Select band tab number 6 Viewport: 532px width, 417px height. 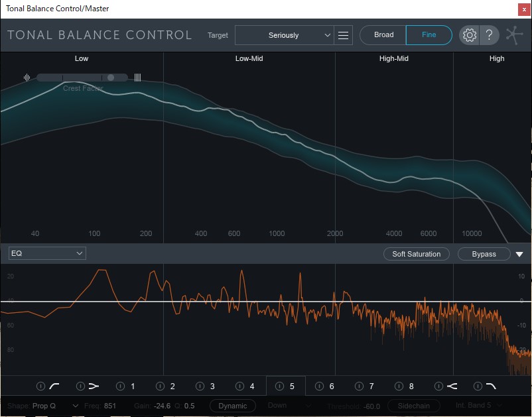[x=332, y=386]
